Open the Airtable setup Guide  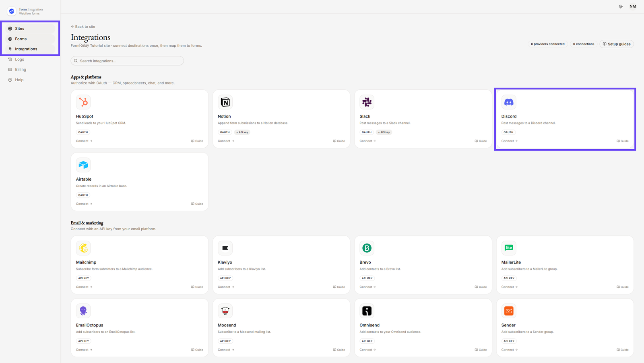(x=197, y=204)
